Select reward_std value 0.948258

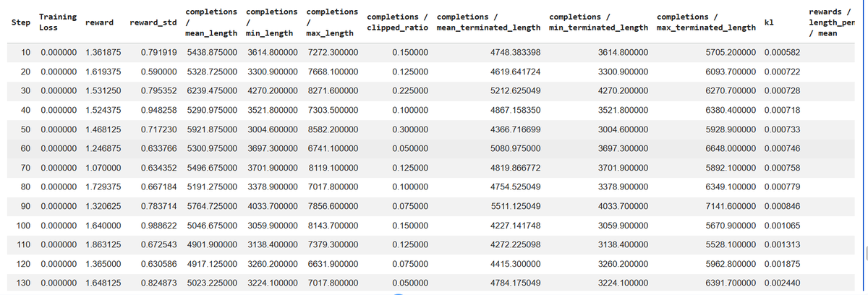159,110
